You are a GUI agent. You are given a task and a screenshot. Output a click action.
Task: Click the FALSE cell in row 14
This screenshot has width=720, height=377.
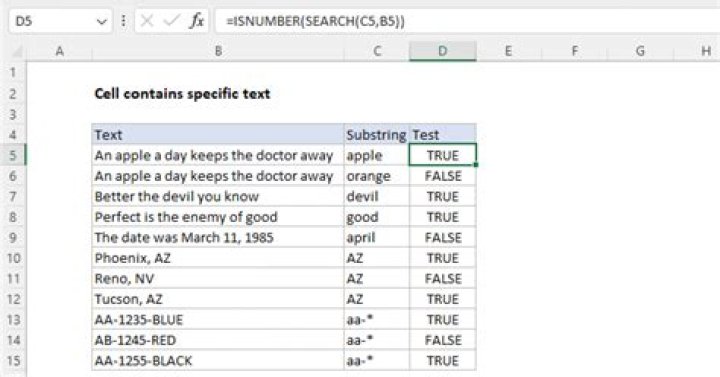point(443,340)
